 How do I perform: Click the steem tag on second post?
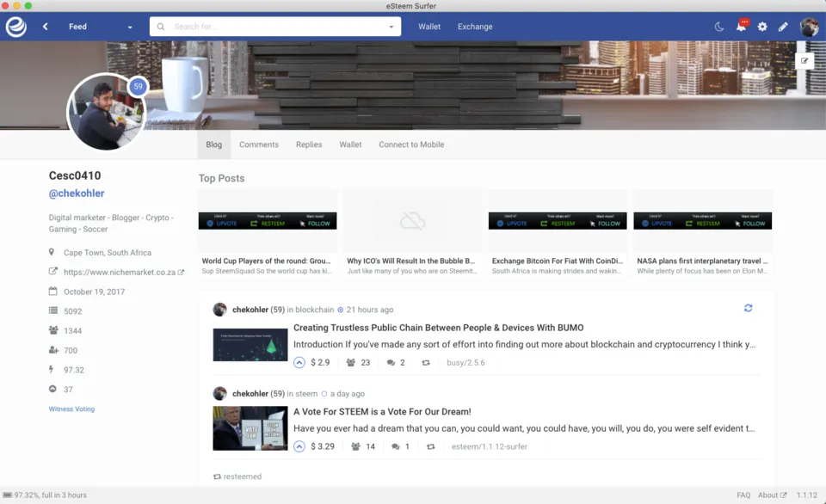click(306, 393)
